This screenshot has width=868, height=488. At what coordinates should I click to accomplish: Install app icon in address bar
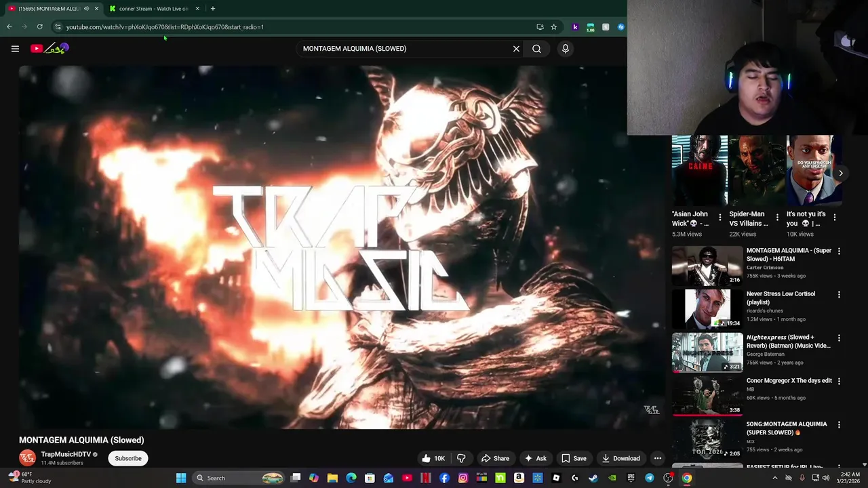pos(540,27)
